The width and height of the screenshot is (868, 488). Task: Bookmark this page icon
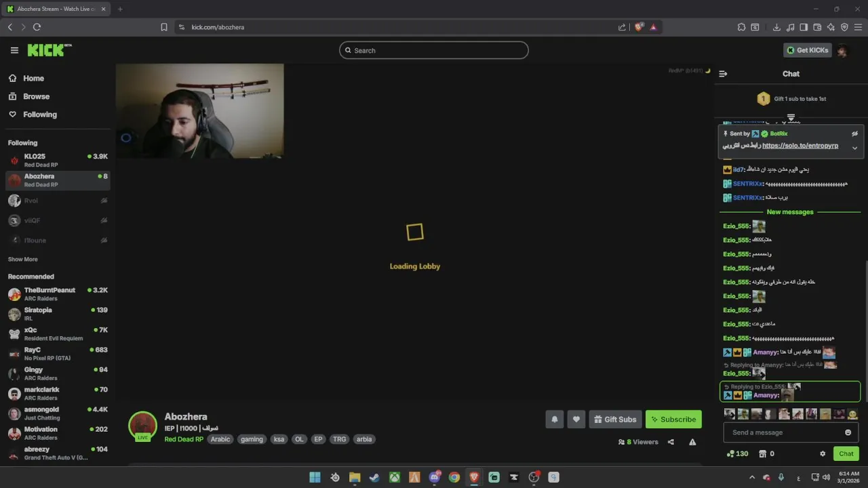(x=164, y=27)
